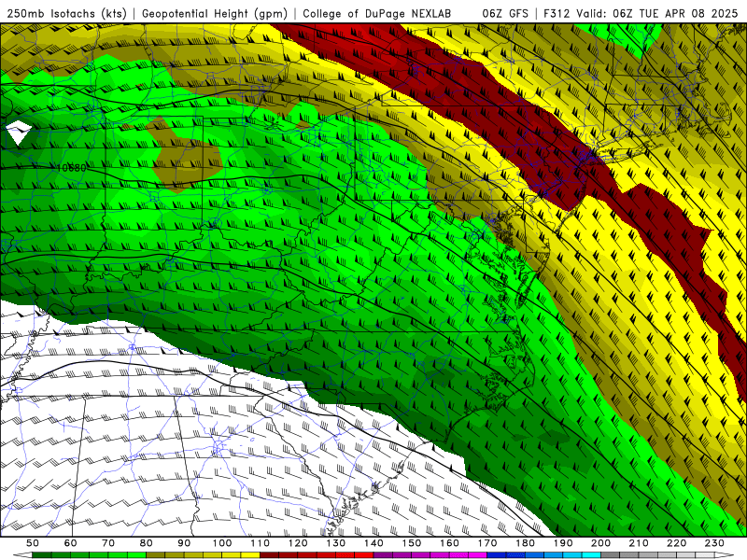This screenshot has width=747, height=560.
Task: Click the 140 value on the color scale
Action: [373, 543]
